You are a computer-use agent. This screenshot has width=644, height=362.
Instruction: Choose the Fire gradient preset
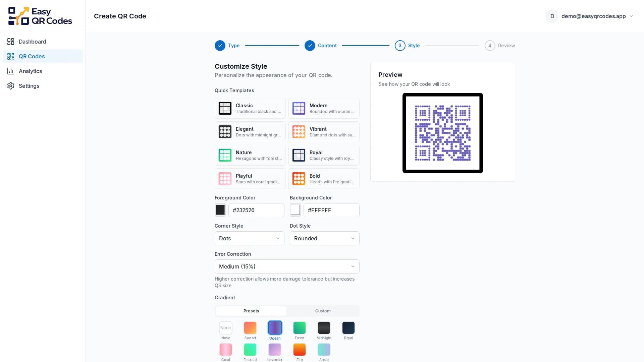click(x=300, y=350)
